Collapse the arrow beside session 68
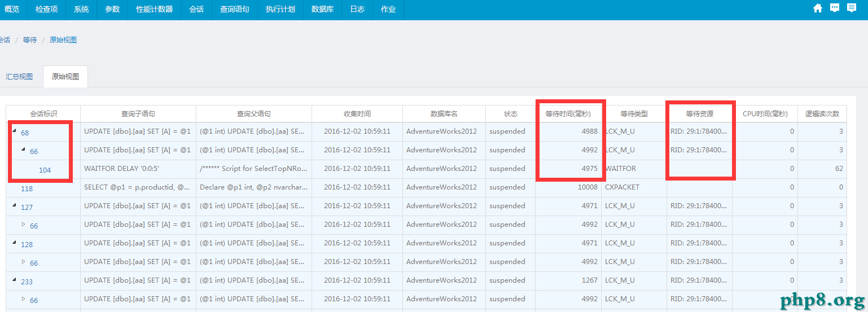This screenshot has height=312, width=868. (x=14, y=131)
